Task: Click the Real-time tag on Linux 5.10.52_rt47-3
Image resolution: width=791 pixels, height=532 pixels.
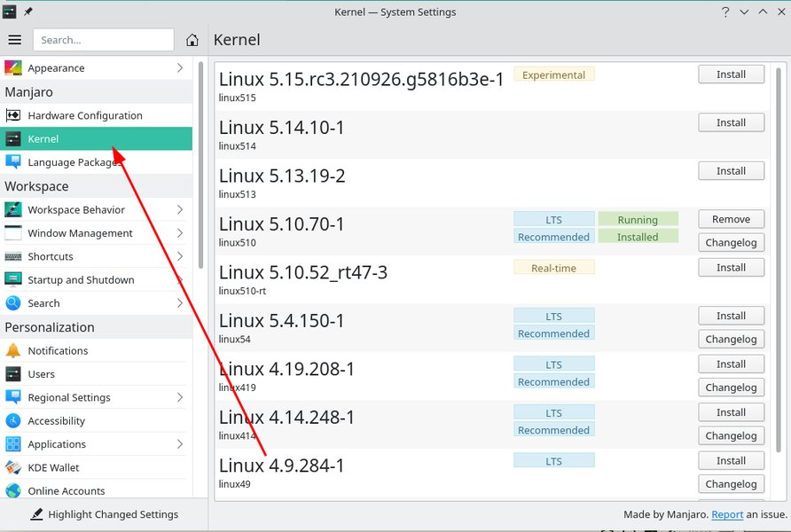Action: click(554, 268)
